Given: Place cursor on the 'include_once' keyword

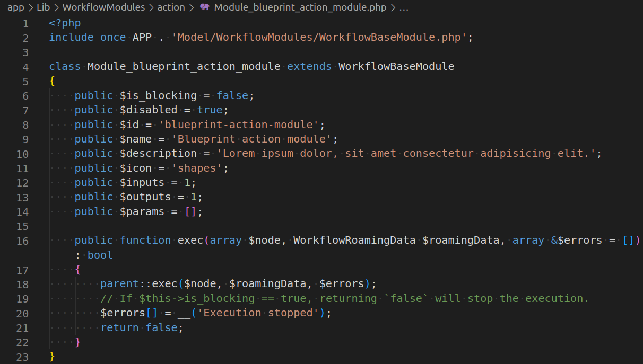Looking at the screenshot, I should coord(87,38).
